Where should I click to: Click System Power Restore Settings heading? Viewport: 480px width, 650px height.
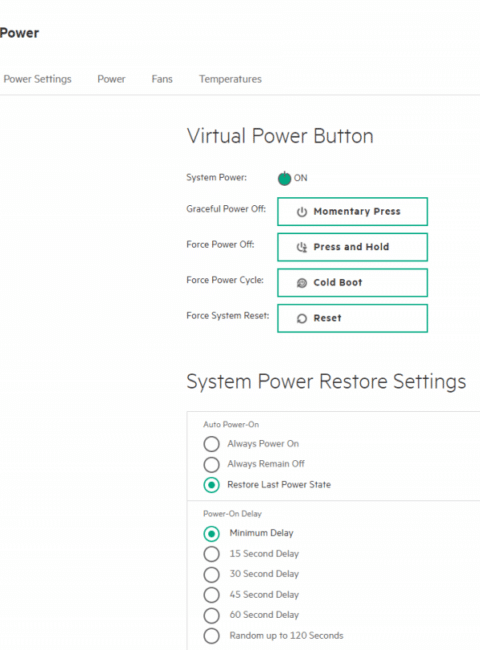click(326, 381)
